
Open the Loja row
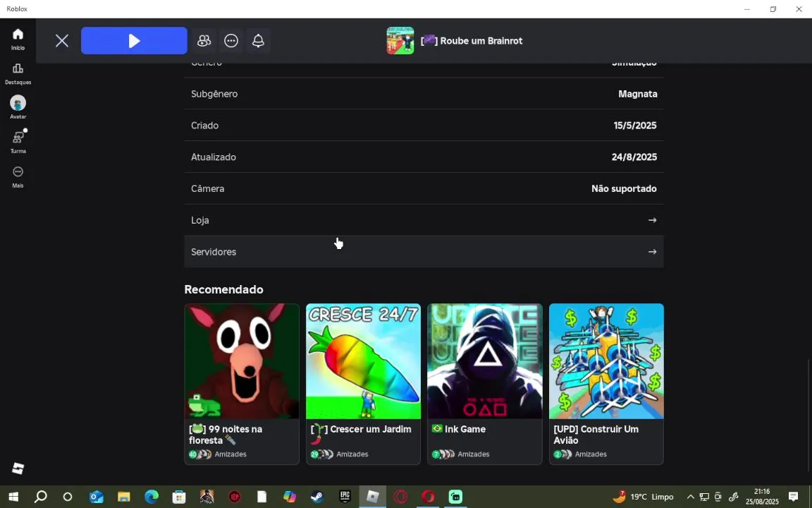tap(424, 220)
